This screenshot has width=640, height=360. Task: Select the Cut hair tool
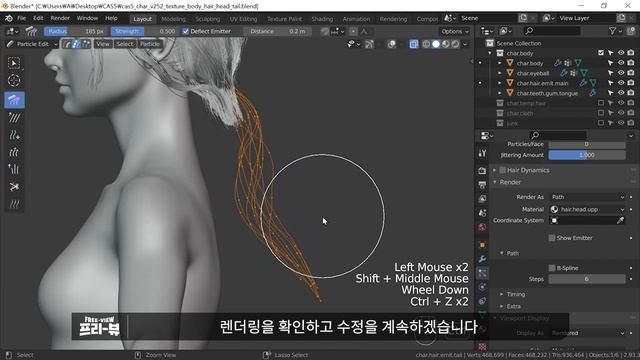click(x=14, y=187)
